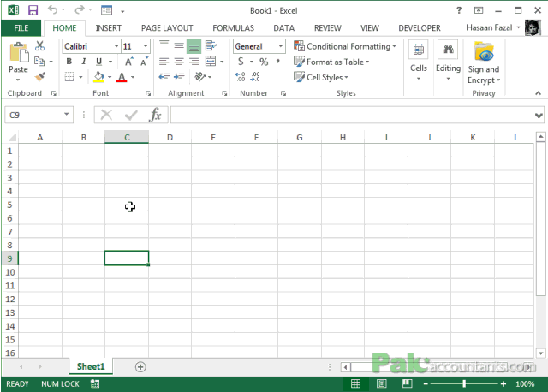Viewport: 548px width, 392px height.
Task: Apply comma style number format
Action: click(x=278, y=62)
